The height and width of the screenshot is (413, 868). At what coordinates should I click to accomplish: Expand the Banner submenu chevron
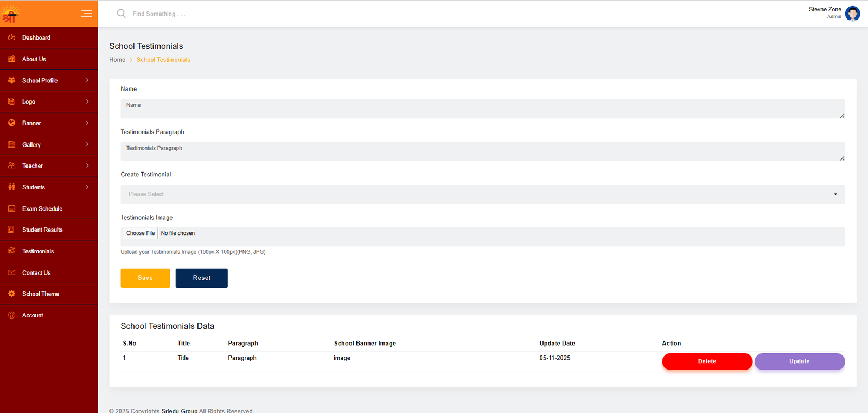tap(87, 123)
